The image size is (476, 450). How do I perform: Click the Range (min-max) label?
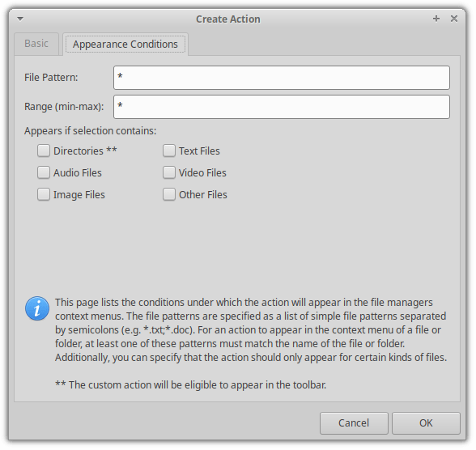[x=64, y=107]
